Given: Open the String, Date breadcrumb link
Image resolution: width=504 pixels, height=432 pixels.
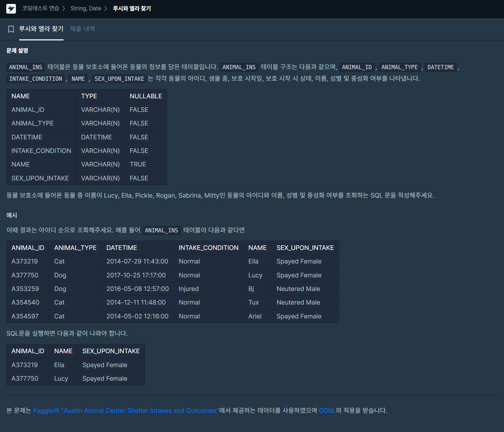Looking at the screenshot, I should tap(86, 8).
